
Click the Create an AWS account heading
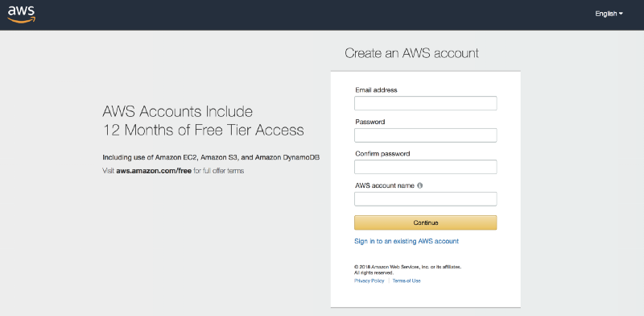point(411,53)
